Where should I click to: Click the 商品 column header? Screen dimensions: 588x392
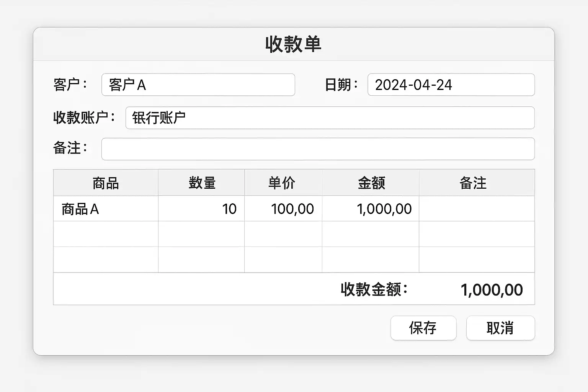[x=106, y=183]
